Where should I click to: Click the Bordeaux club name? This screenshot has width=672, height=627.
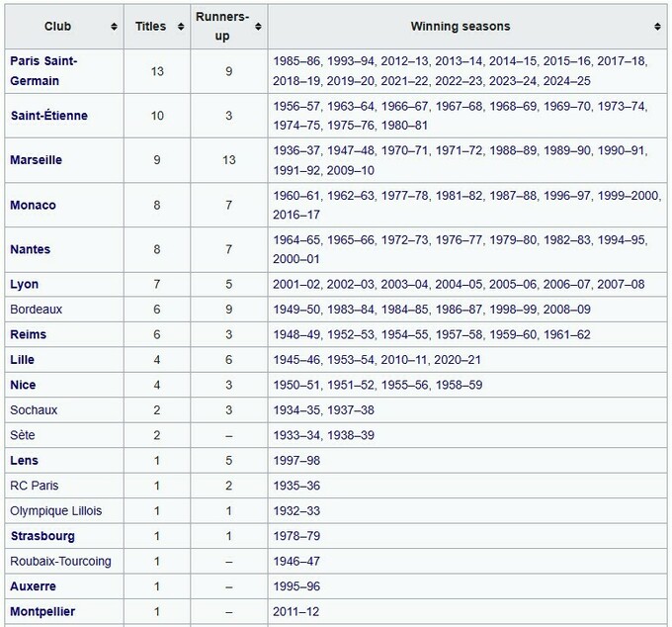tap(36, 310)
